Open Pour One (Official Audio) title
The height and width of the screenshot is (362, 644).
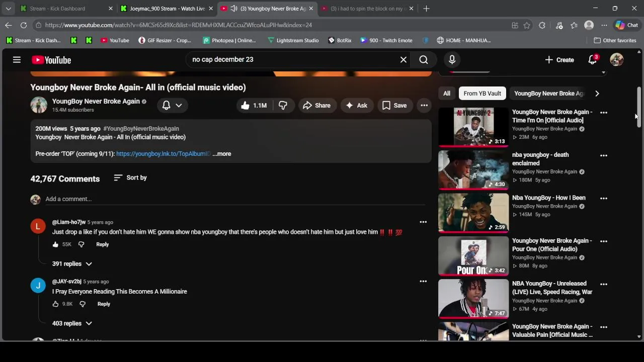click(x=552, y=245)
